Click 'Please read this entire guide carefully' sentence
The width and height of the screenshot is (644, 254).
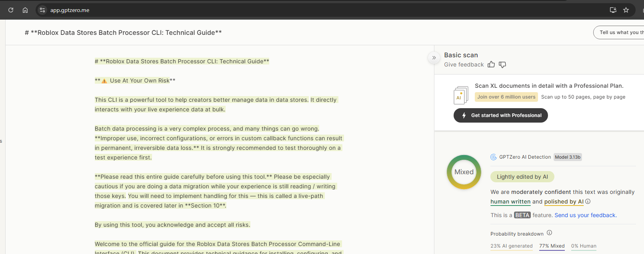183,177
